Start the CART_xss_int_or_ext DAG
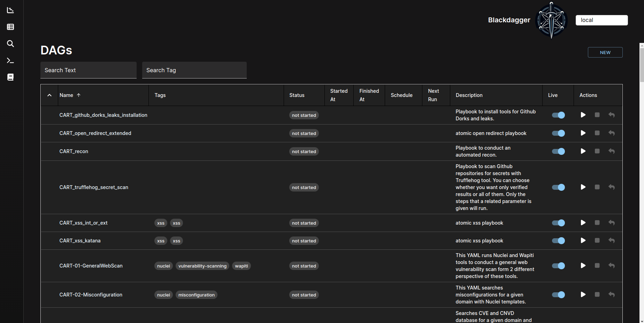Viewport: 644px width, 323px height. coord(583,223)
